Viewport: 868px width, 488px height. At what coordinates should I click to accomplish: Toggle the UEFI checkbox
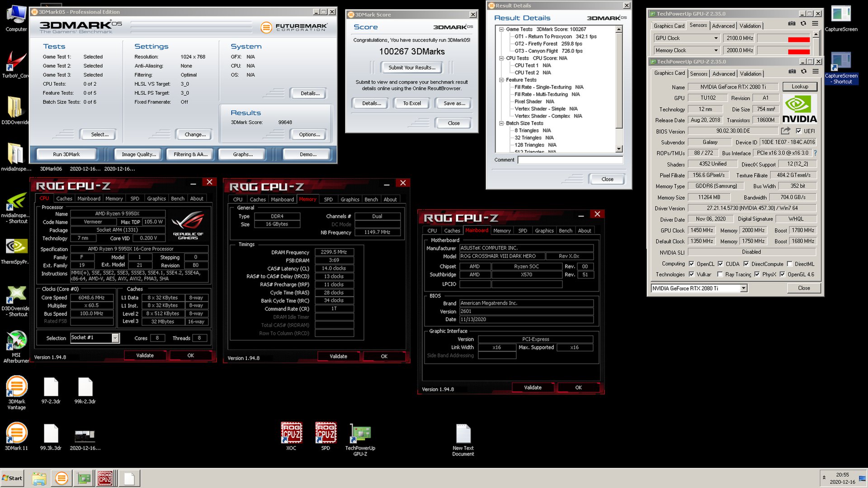tap(798, 131)
